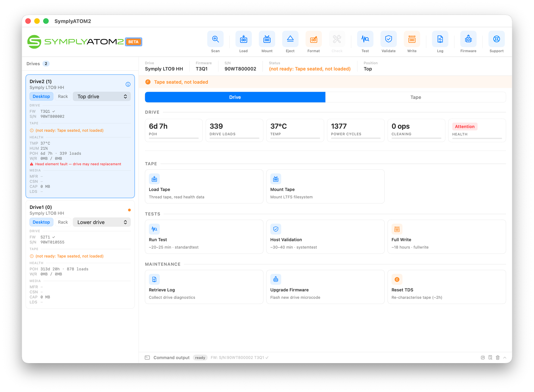Image resolution: width=534 pixels, height=392 pixels.
Task: Switch to the Tape tab
Action: tap(416, 97)
